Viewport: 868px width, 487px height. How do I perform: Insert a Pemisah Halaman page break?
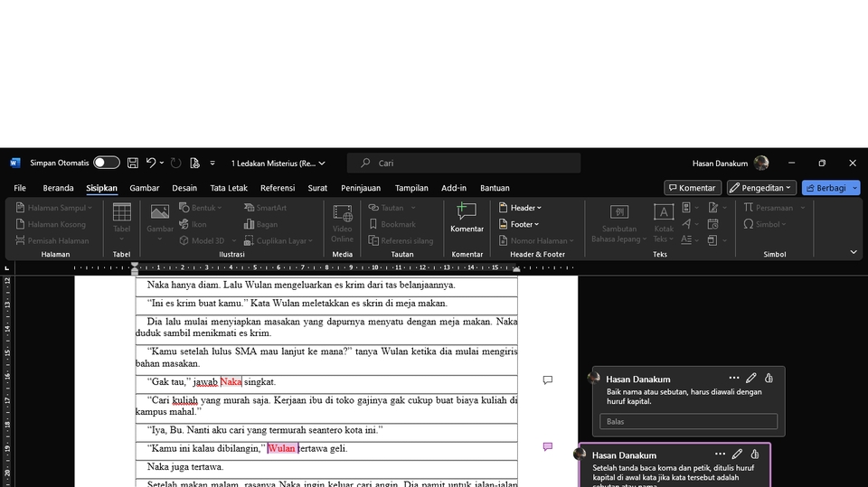52,240
